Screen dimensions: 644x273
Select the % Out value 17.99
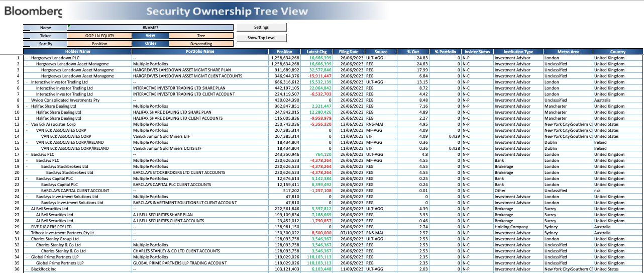413,70
